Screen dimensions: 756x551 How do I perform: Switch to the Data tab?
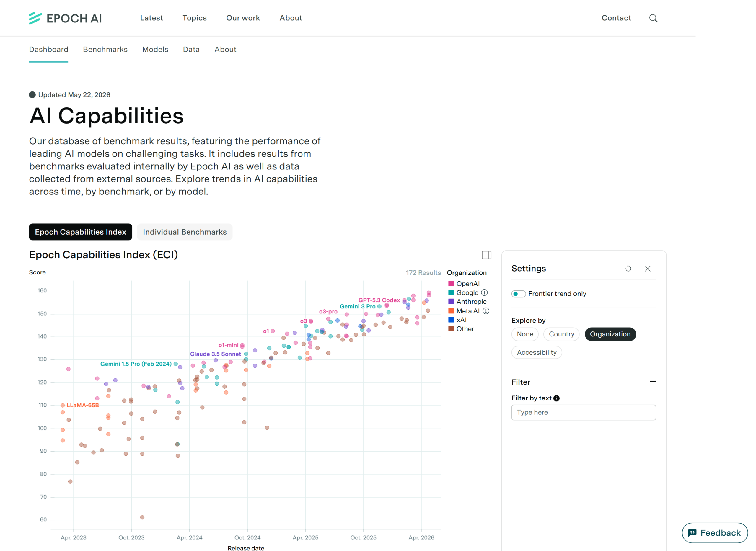(x=191, y=50)
